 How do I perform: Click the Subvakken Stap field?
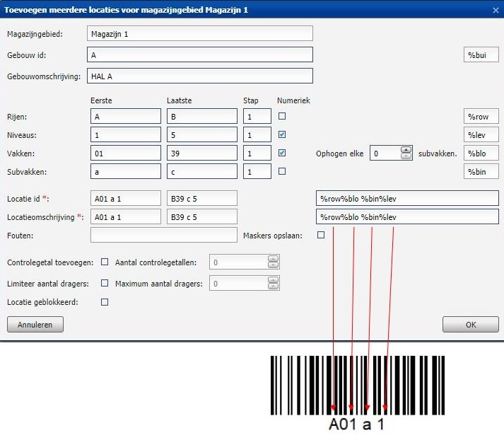pos(257,171)
